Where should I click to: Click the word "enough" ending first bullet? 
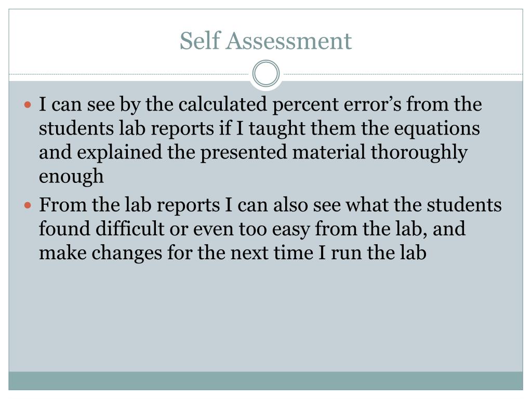[x=71, y=177]
